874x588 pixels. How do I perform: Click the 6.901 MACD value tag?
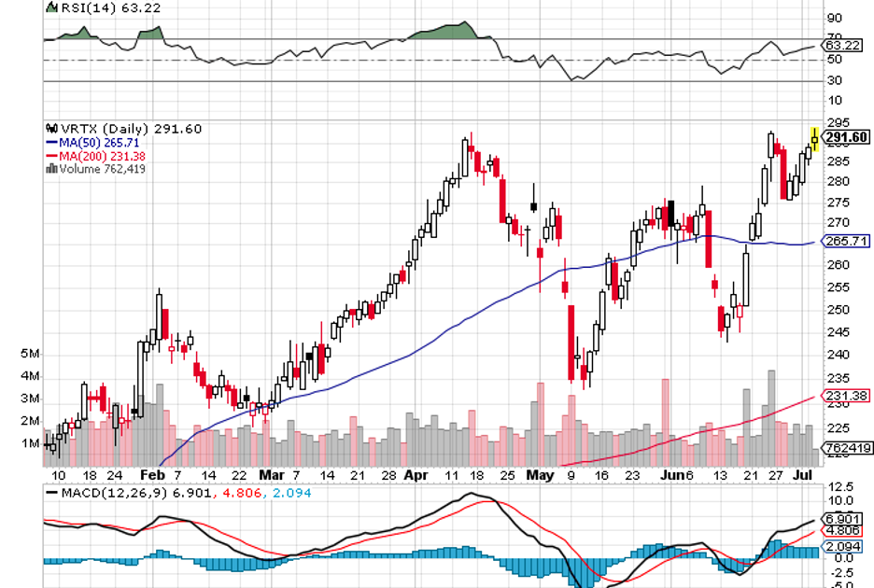coord(844,518)
